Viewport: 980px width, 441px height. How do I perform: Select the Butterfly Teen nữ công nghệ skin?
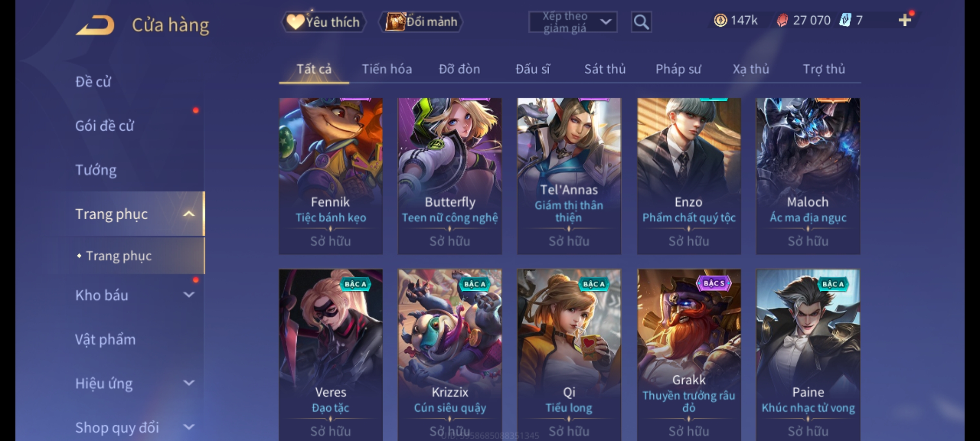click(x=450, y=176)
